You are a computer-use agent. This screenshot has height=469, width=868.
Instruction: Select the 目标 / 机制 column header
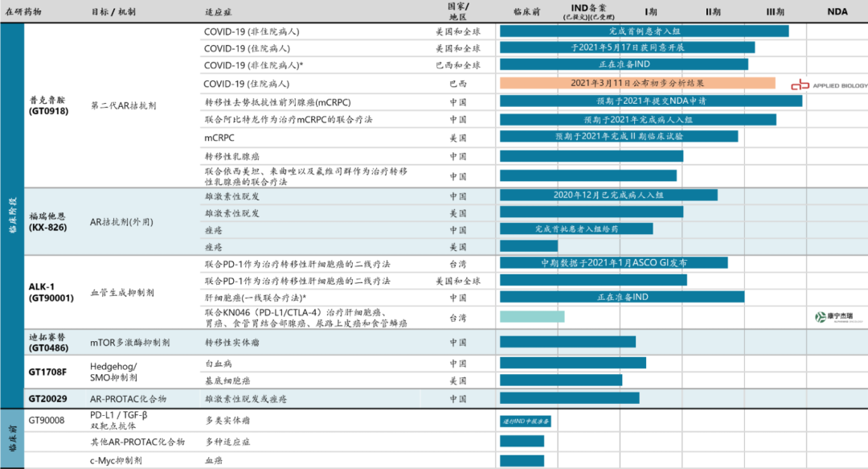(113, 11)
